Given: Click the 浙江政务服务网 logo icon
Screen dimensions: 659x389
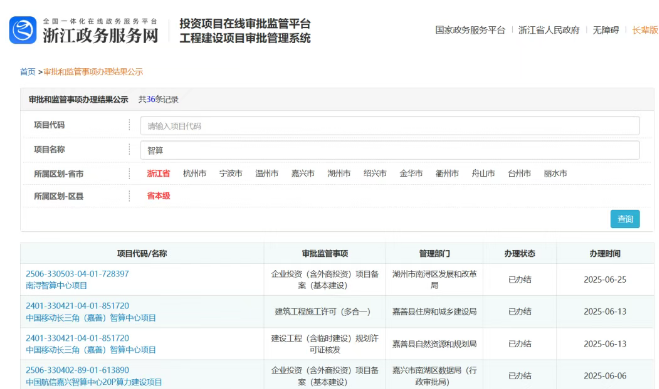Looking at the screenshot, I should [23, 30].
